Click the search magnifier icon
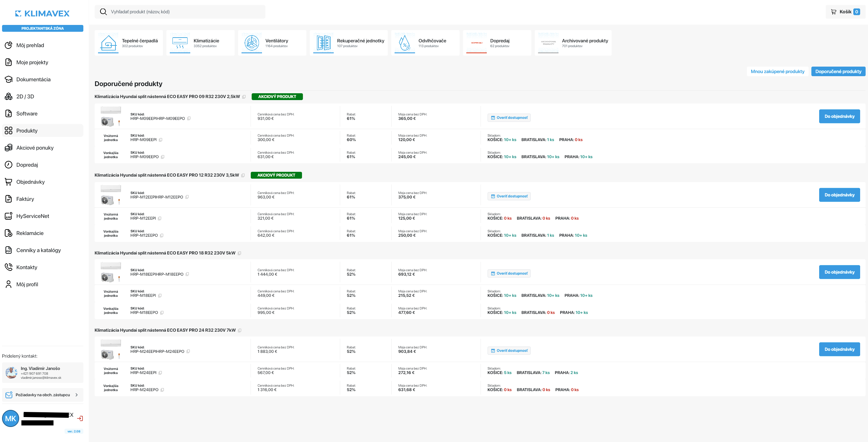868x442 pixels. tap(103, 12)
